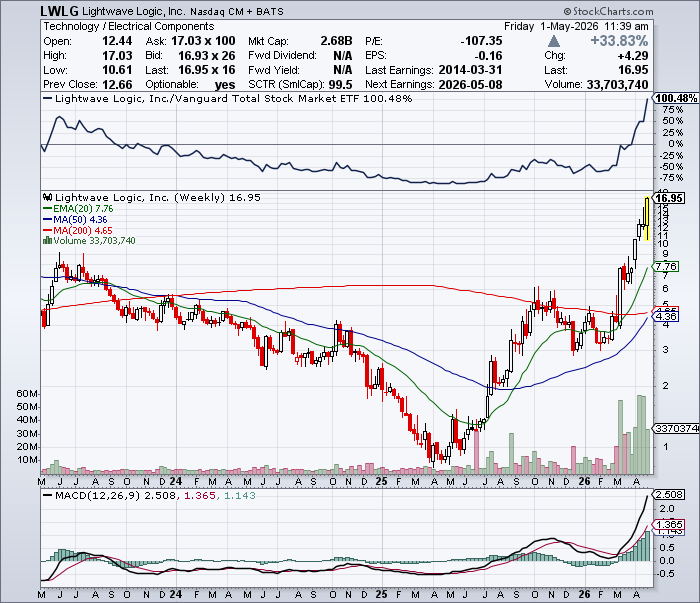
Task: Click the 16.95 current price tag
Action: pos(669,198)
